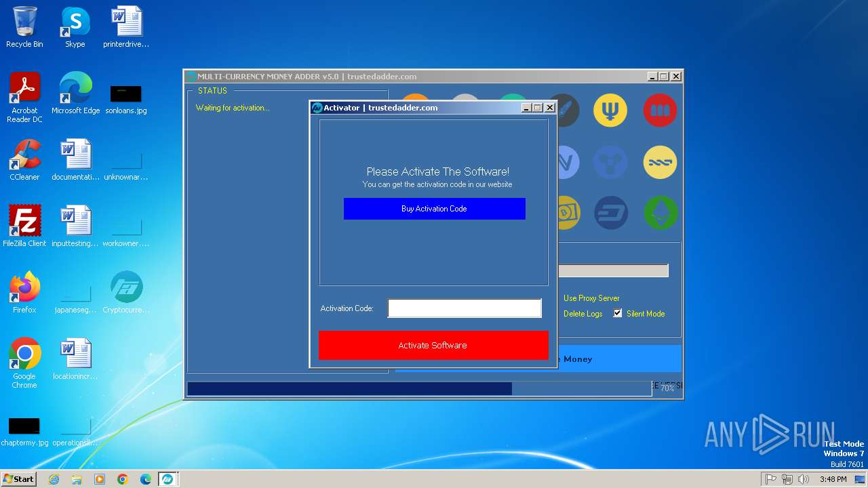Screen dimensions: 868x488
Task: Click the Use Proxy Server label
Action: point(591,298)
